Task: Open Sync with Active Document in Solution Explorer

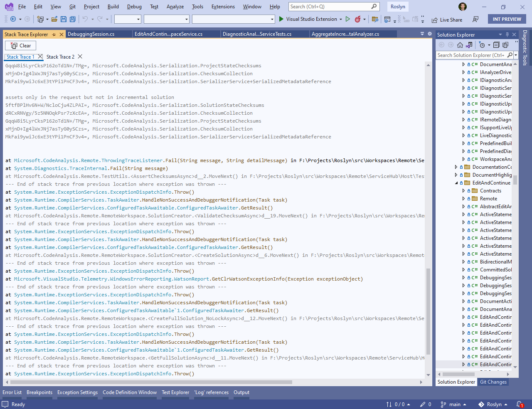Action: [468, 45]
